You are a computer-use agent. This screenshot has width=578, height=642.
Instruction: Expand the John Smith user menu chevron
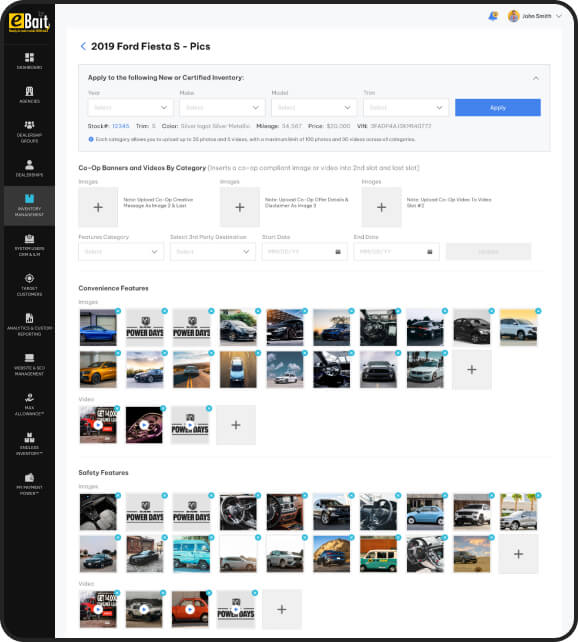[x=559, y=16]
